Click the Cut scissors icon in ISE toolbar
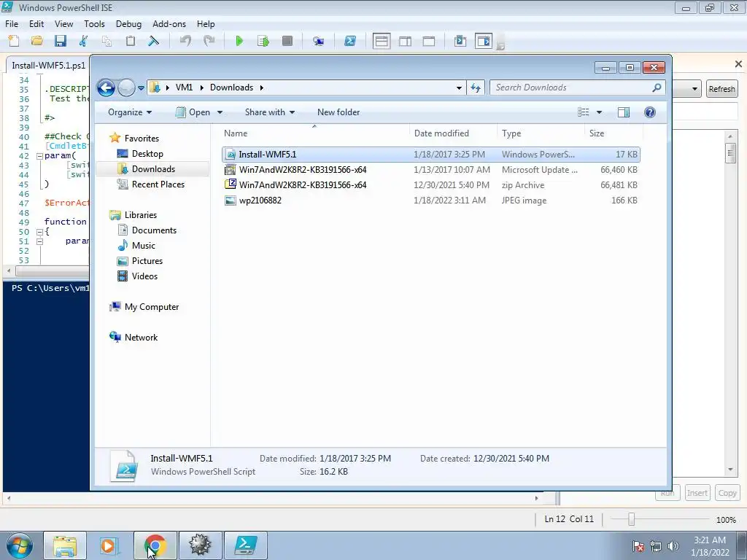The image size is (747, 560). pyautogui.click(x=83, y=41)
